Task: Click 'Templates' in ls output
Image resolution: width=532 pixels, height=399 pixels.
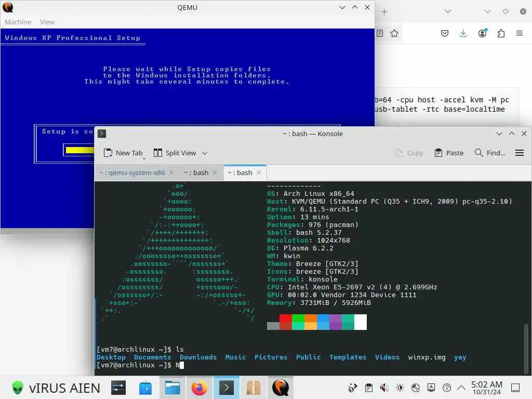Action: [x=348, y=357]
